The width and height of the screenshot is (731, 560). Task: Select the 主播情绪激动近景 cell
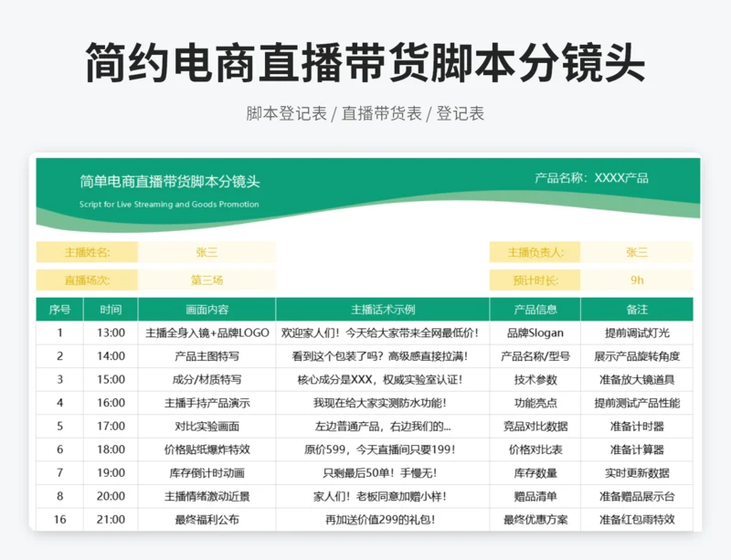[x=207, y=496]
